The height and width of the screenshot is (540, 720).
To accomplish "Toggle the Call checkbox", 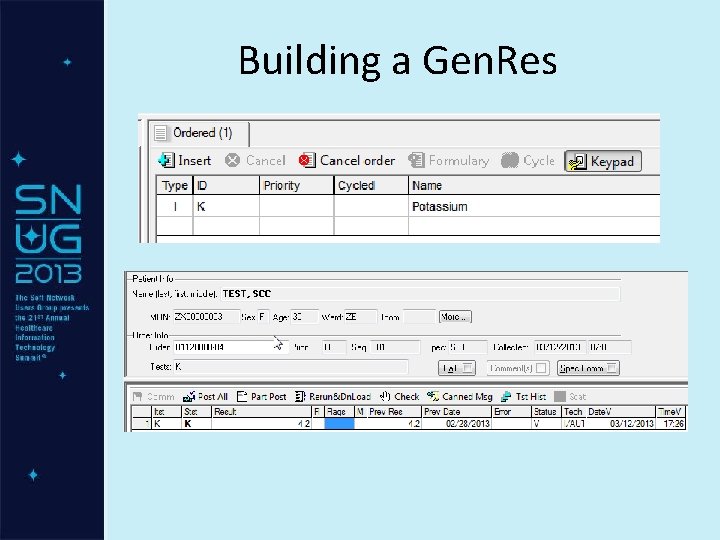I will [467, 368].
